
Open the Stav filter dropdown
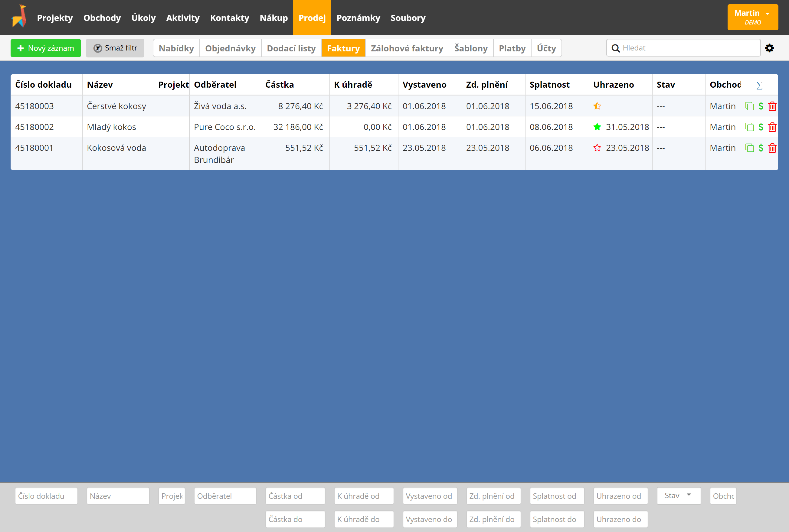[x=679, y=496]
